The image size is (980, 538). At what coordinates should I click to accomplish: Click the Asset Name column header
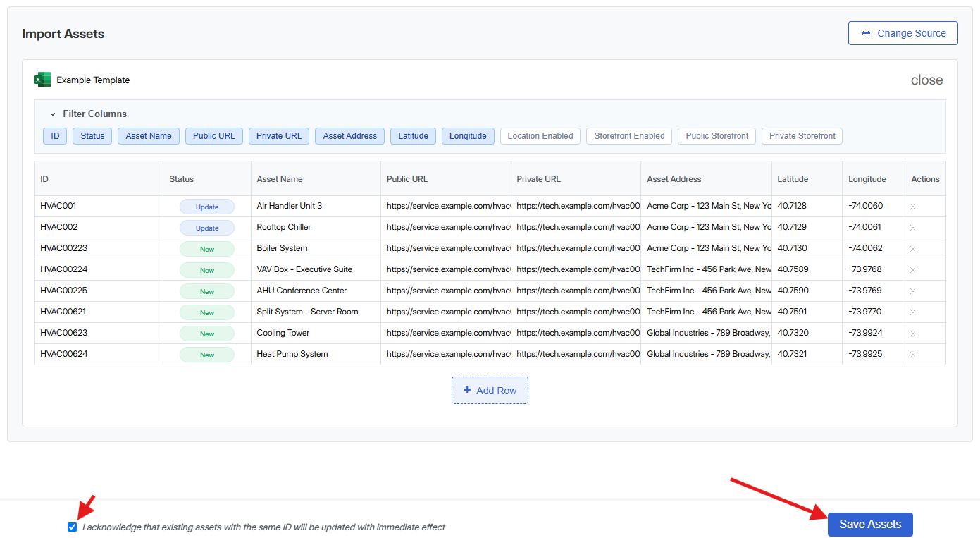(x=280, y=179)
